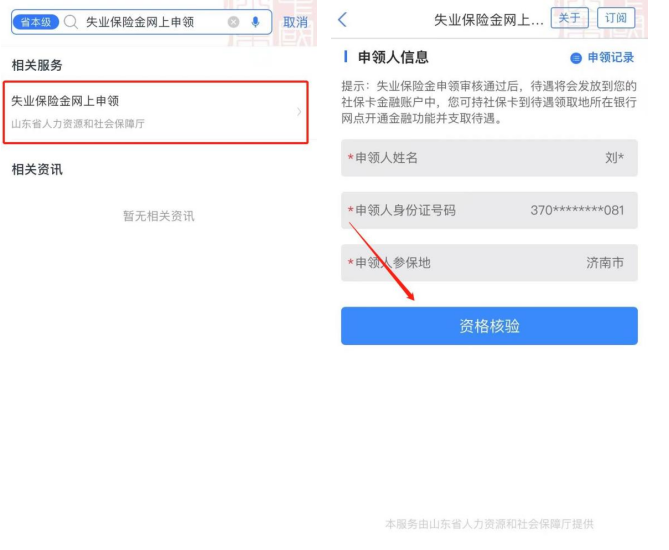Click the 申领记录 list icon

576,58
